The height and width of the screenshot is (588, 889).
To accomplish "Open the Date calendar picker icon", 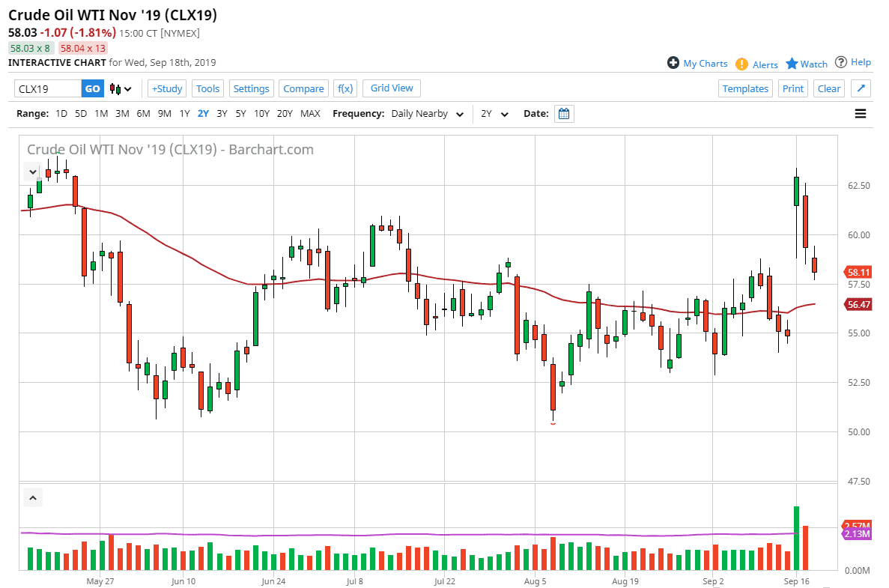I will (x=563, y=113).
